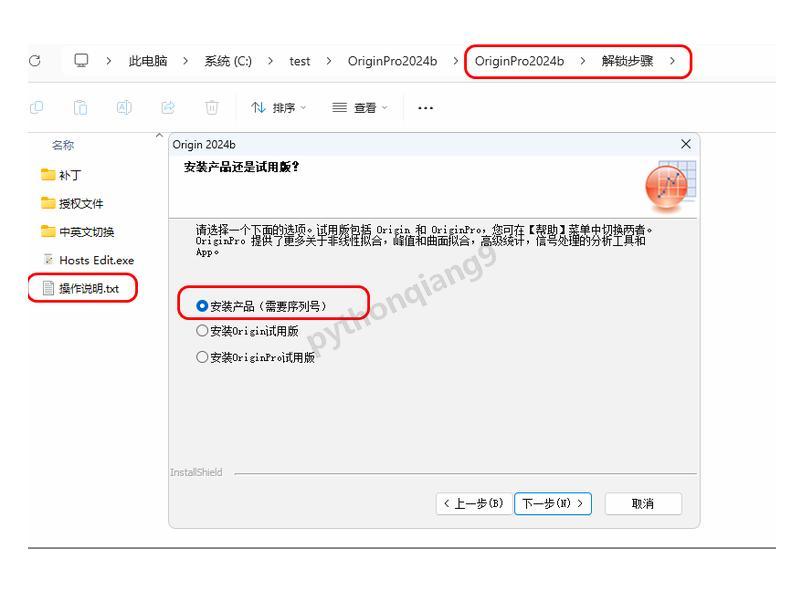Click the Hosts Edit.exe file icon
Screen dimensions: 805x593
[48, 259]
